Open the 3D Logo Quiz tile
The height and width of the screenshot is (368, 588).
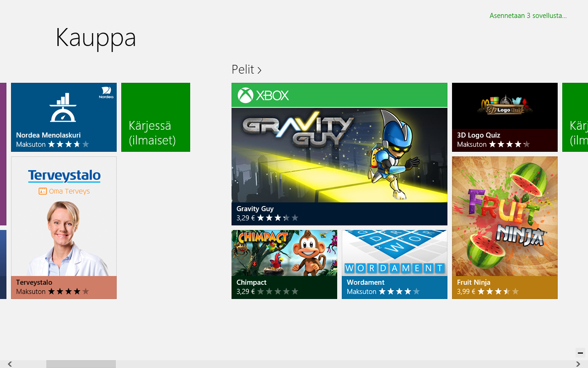point(505,117)
